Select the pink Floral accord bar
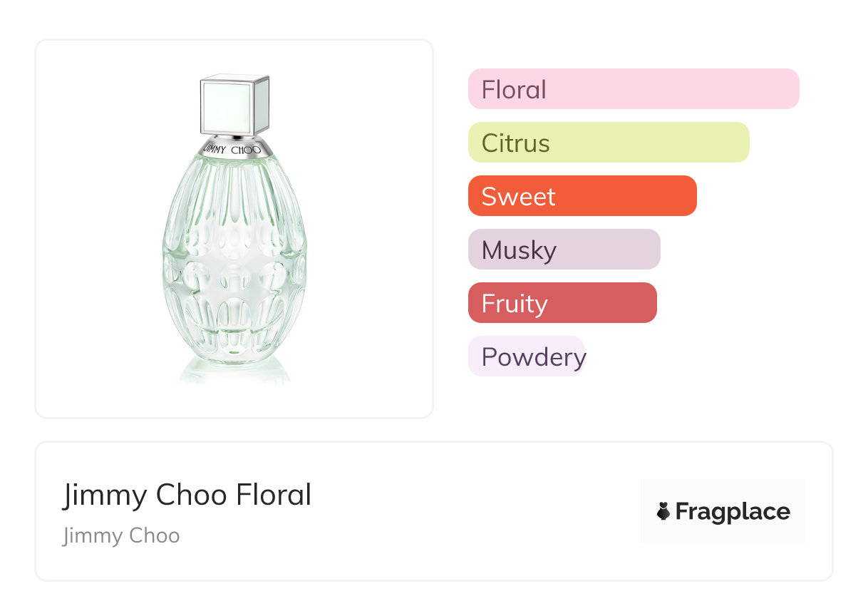The image size is (868, 616). pyautogui.click(x=670, y=89)
